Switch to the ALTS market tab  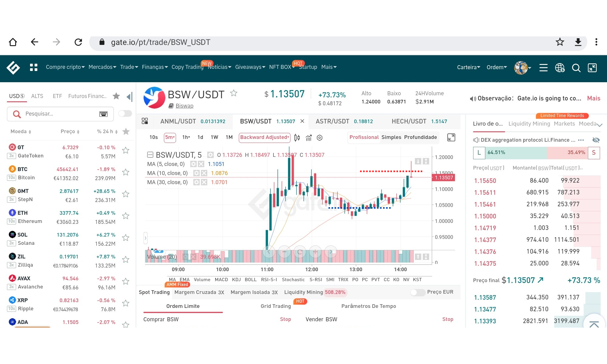coord(37,96)
